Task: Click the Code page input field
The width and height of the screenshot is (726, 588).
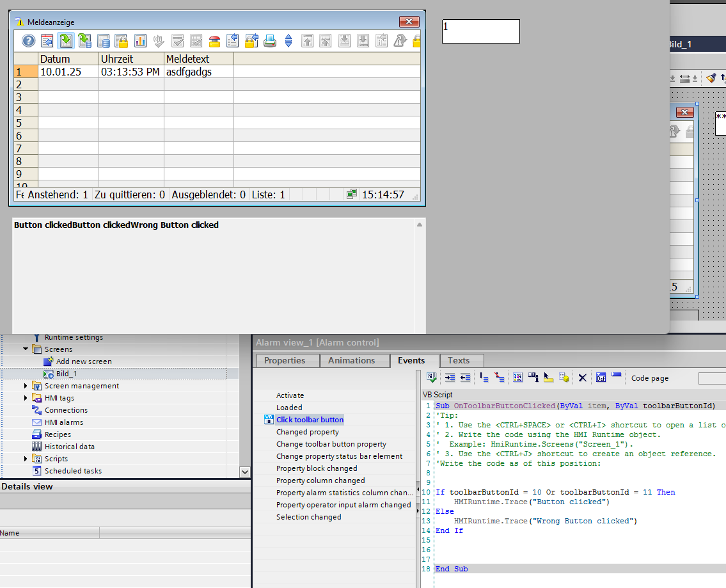Action: pos(711,378)
